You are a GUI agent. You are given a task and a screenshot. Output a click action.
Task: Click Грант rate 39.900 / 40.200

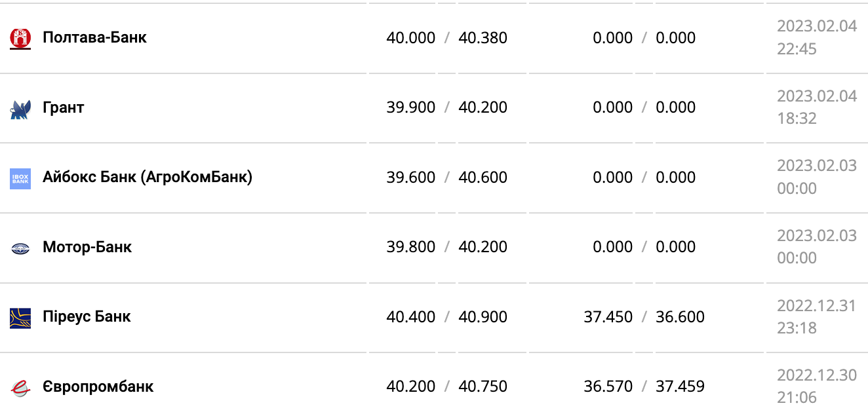coord(446,107)
